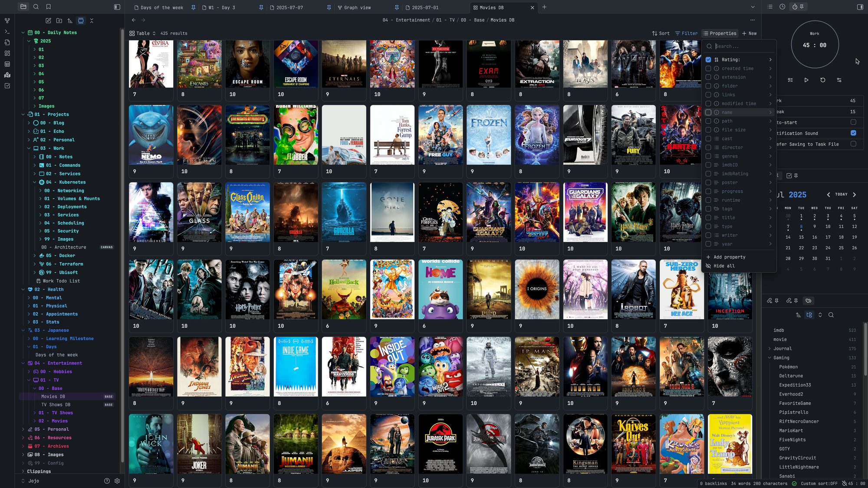Open the terminal command icon in ribbon
Image resolution: width=868 pixels, height=488 pixels.
pyautogui.click(x=7, y=32)
